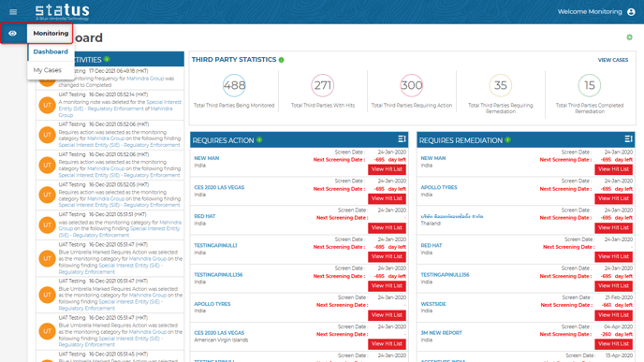644x362 pixels.
Task: Open the list options icon in Requires Action header
Action: point(402,139)
